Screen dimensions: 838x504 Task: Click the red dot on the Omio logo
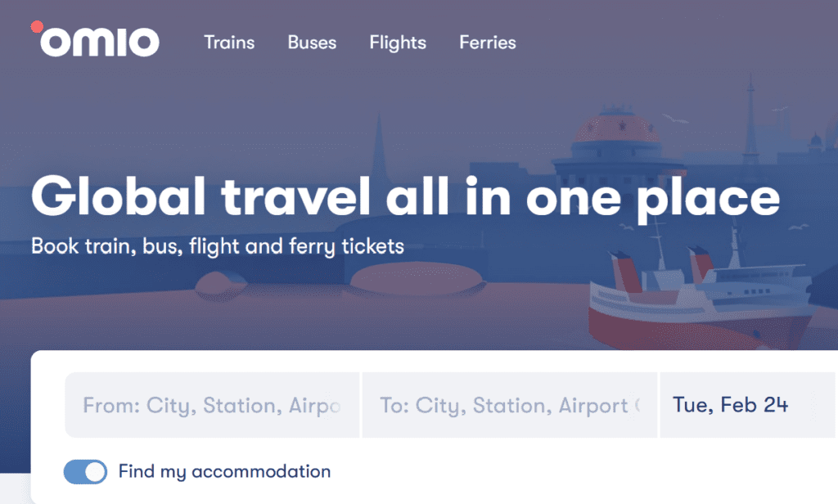pos(37,27)
